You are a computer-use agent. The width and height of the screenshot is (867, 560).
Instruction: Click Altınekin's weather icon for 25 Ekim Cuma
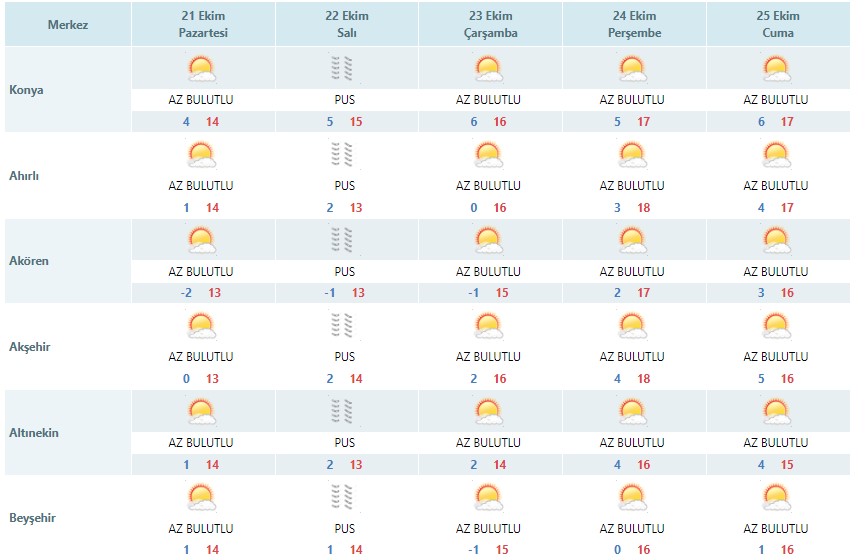point(777,412)
